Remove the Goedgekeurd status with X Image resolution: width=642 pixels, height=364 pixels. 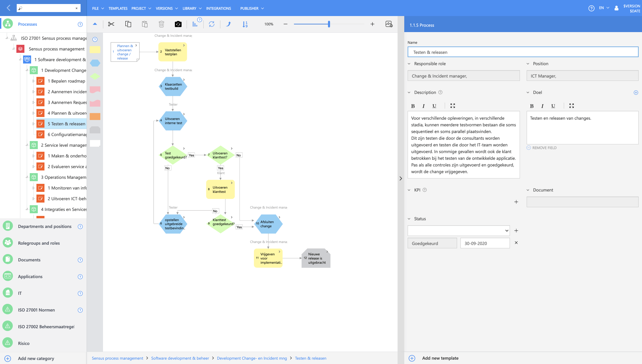coord(516,243)
